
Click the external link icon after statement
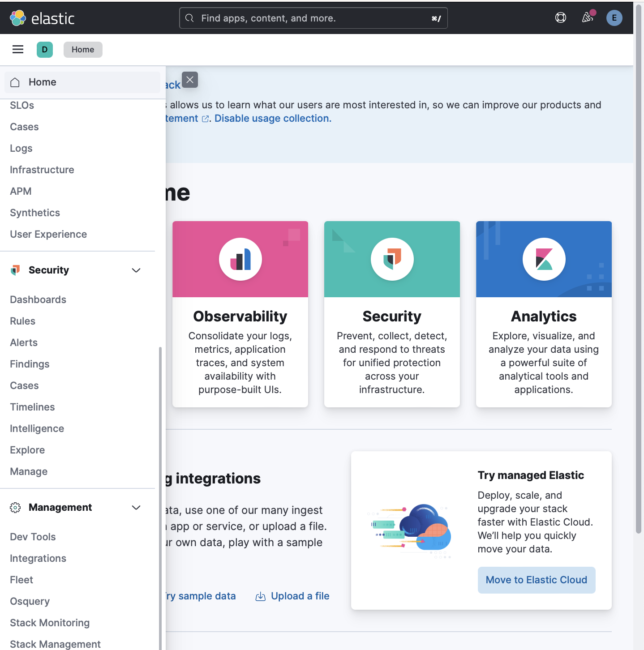coord(206,119)
